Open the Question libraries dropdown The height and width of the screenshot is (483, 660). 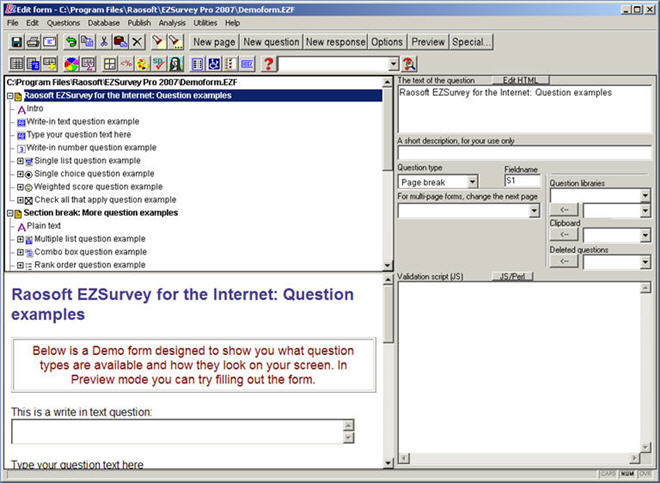coord(645,195)
